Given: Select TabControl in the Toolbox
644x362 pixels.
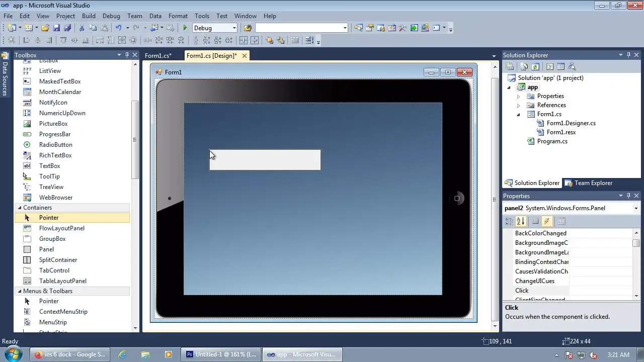Looking at the screenshot, I should click(x=54, y=270).
